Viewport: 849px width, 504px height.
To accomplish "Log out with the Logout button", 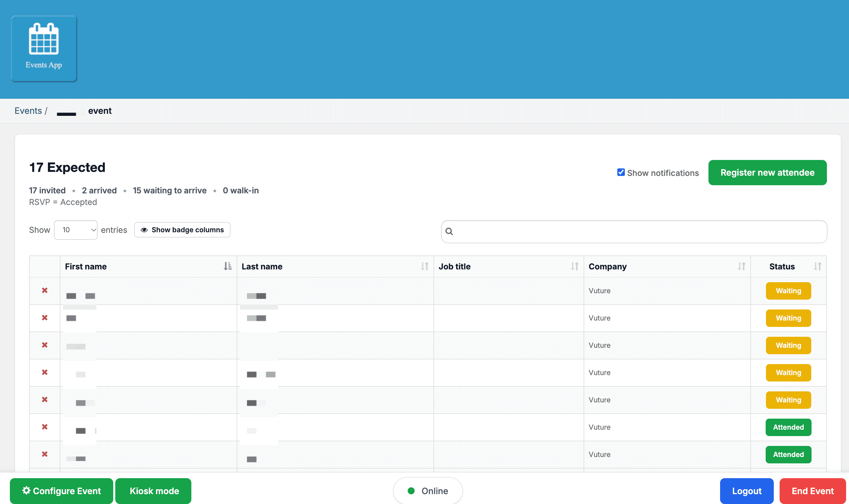I will pos(747,491).
